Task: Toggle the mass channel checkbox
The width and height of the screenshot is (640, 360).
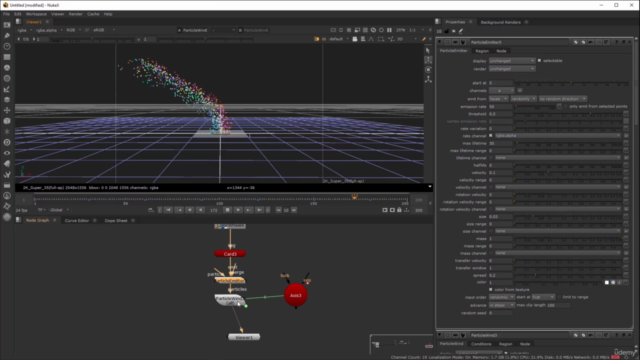Action: tap(491, 253)
